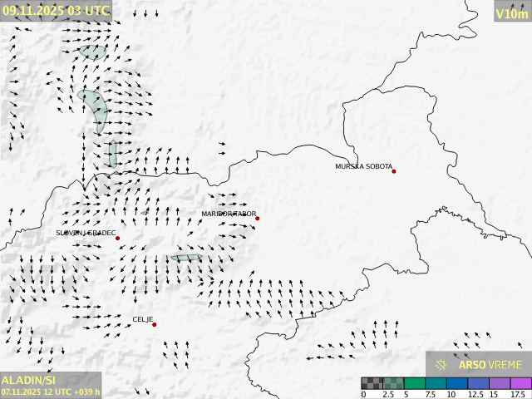Click the Slovenj Gradec red station dot
The image size is (532, 399).
(x=118, y=239)
